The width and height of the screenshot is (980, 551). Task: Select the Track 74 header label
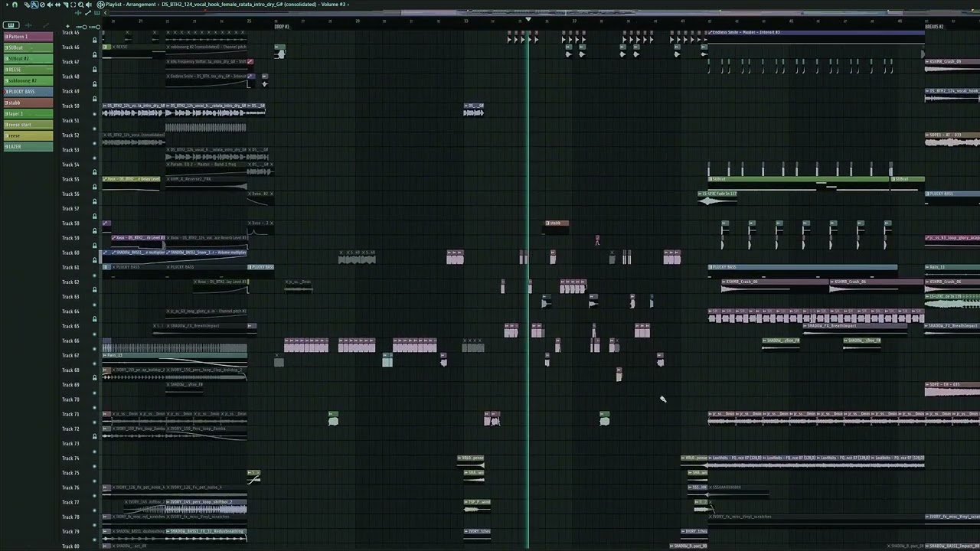click(70, 458)
